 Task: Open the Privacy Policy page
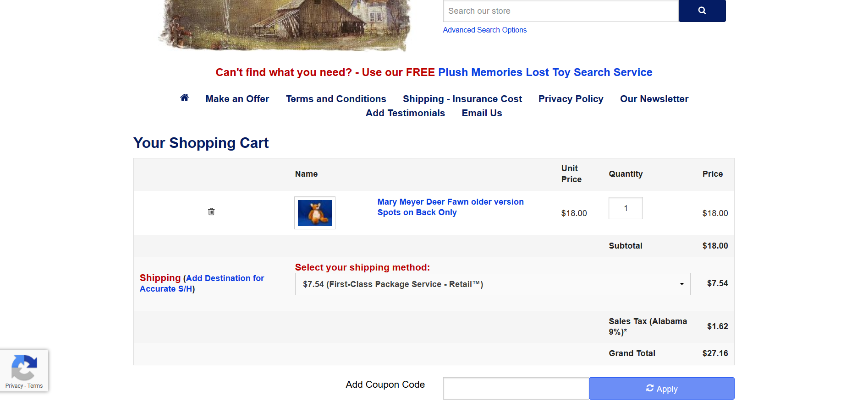tap(571, 98)
